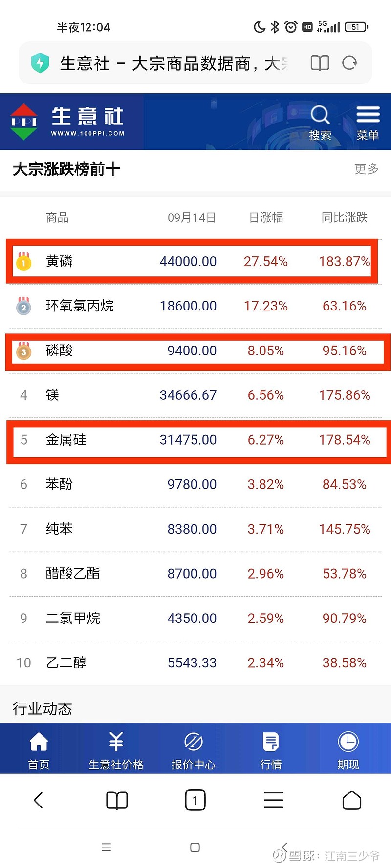391x868 pixels.
Task: Open the hamburger 菜单 menu
Action: (x=368, y=115)
